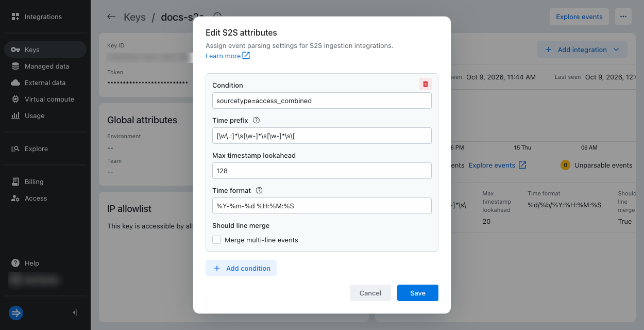Viewport: 644px width, 330px height.
Task: Open the Explore page in sidebar
Action: pyautogui.click(x=45, y=148)
